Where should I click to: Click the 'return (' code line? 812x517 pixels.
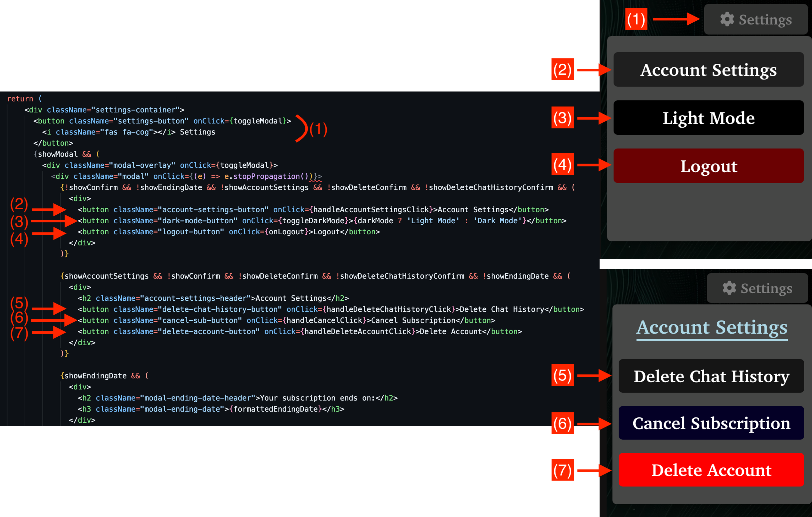(24, 99)
